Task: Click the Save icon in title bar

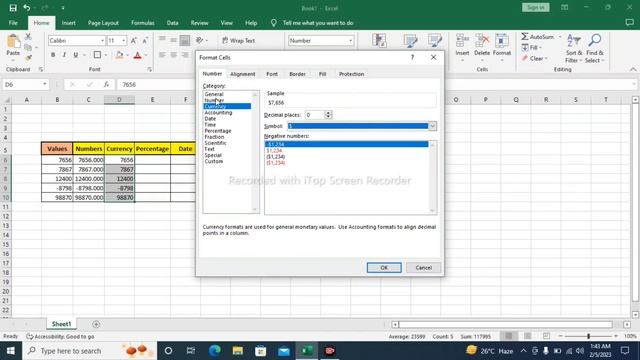Action: coord(13,8)
